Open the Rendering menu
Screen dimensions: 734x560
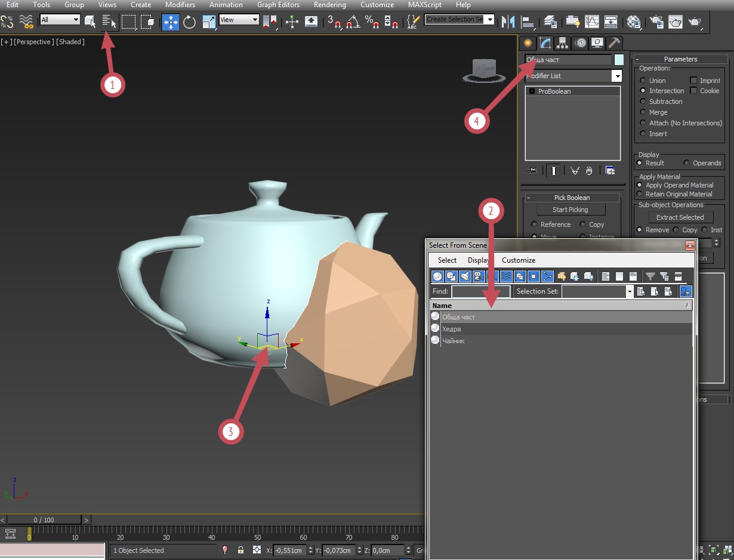[329, 5]
